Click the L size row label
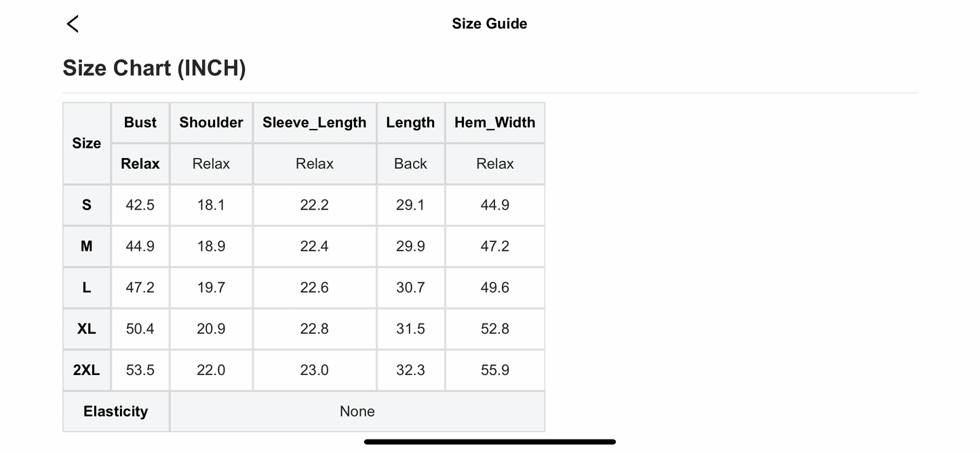980x453 pixels. 87,288
